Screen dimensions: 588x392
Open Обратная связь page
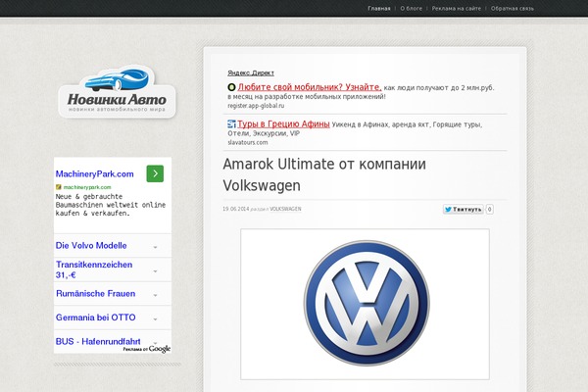coord(513,8)
